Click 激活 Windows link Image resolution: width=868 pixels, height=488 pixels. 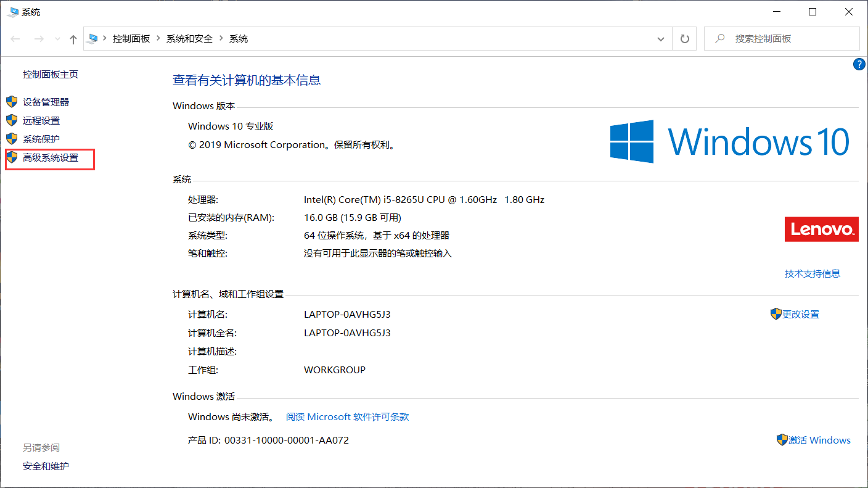pyautogui.click(x=819, y=440)
